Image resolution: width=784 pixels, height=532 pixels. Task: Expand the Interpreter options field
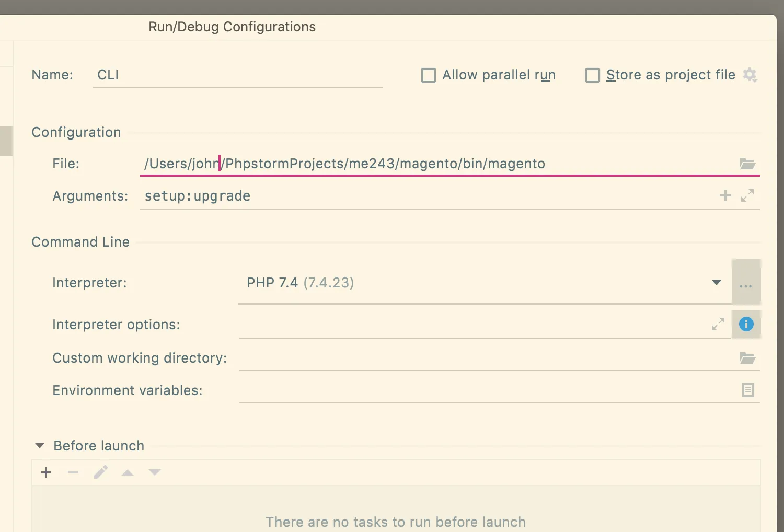718,325
